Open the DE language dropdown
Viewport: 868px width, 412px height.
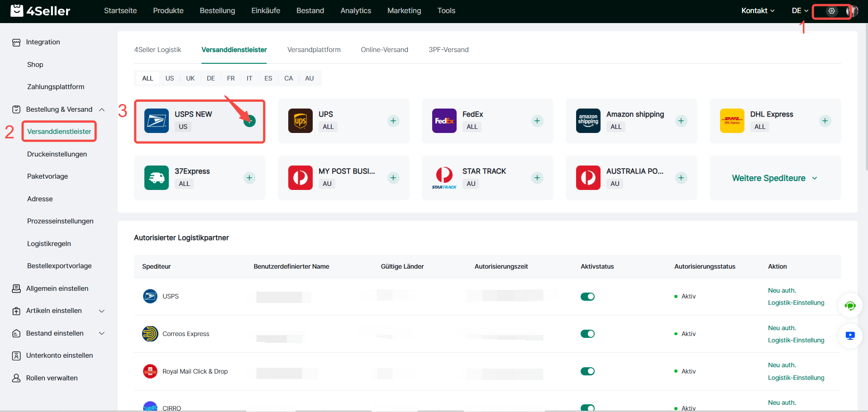click(x=800, y=11)
